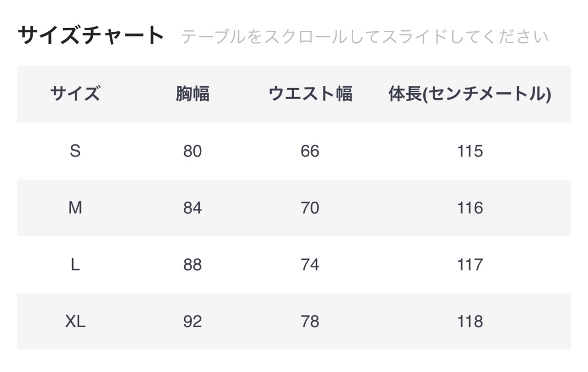Click waist width value 74
This screenshot has width=588, height=372.
310,265
